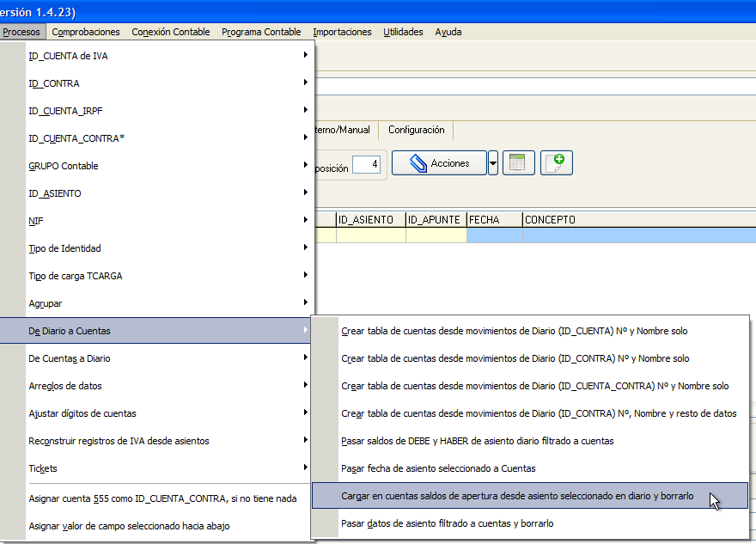Expand the De Cuentas a Diario submenu
The height and width of the screenshot is (544, 756).
pyautogui.click(x=157, y=358)
